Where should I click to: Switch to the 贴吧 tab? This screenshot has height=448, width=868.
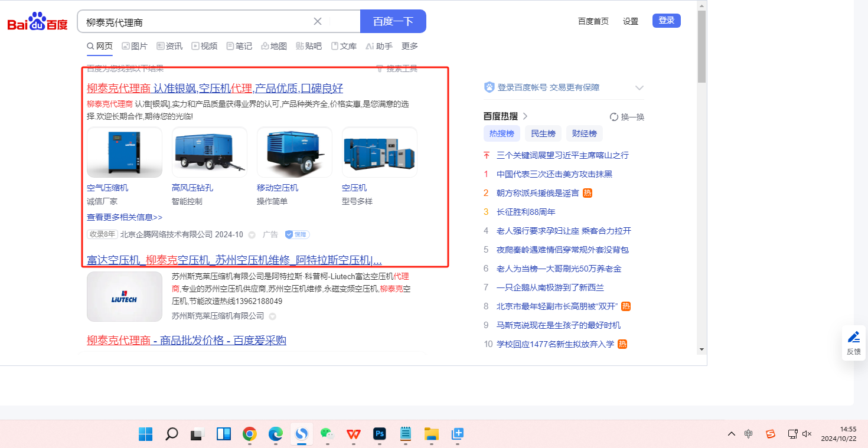pos(309,46)
